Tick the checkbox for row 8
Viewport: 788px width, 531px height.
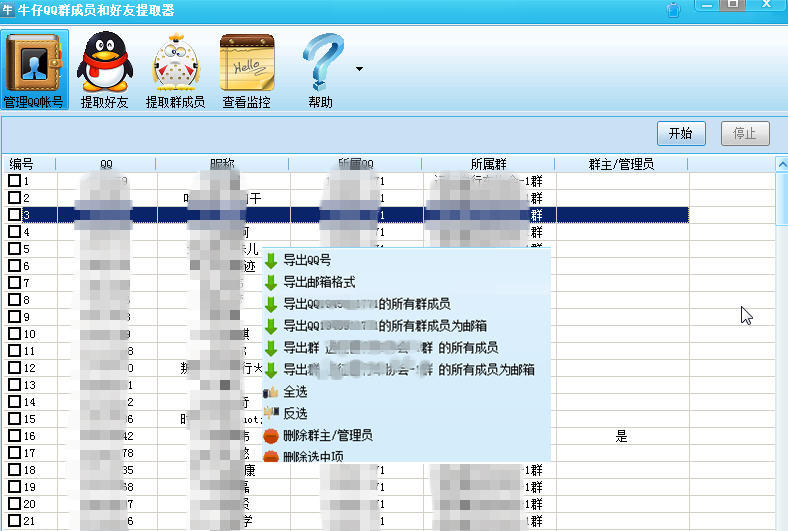click(x=15, y=299)
